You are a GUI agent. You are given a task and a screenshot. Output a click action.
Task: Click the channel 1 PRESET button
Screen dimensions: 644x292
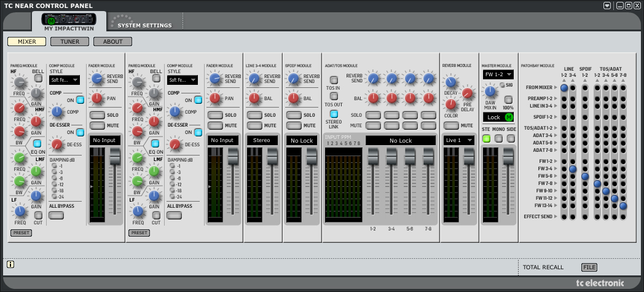click(21, 233)
